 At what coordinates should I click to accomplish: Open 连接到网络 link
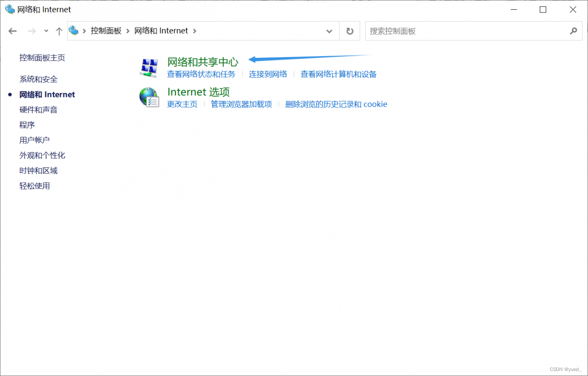(268, 74)
